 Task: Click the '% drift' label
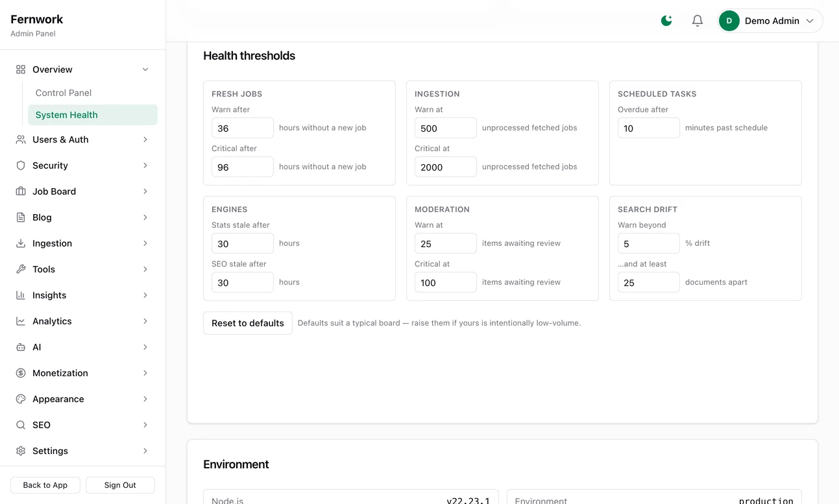698,243
